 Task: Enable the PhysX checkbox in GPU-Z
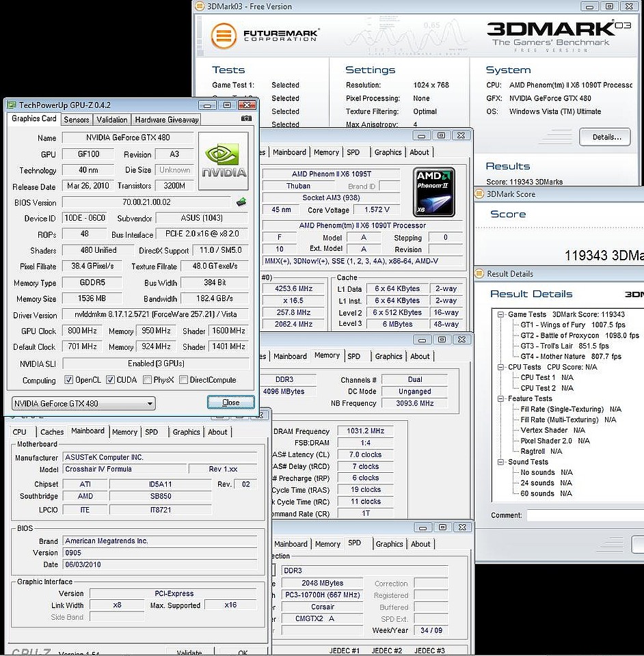pyautogui.click(x=147, y=380)
